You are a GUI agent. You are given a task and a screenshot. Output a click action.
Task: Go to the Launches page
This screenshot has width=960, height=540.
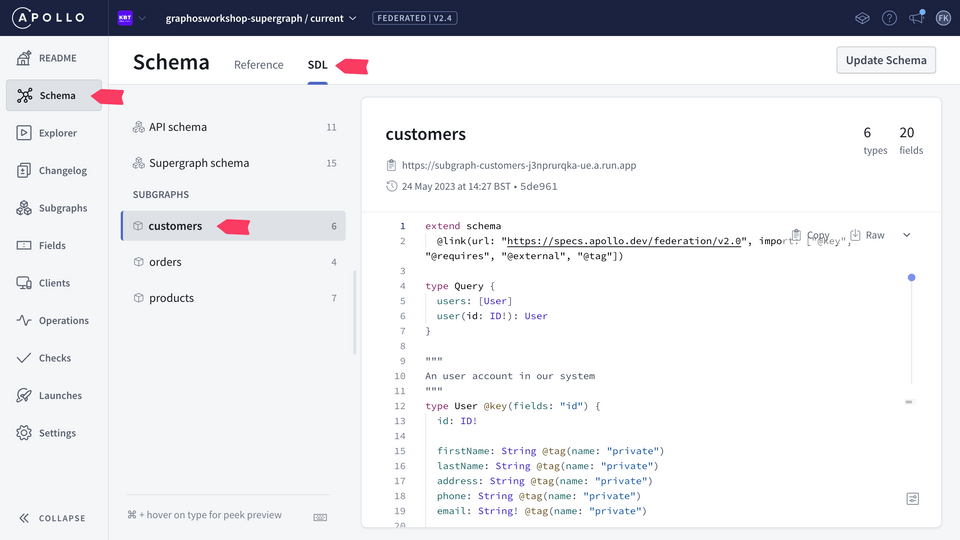tap(54, 396)
